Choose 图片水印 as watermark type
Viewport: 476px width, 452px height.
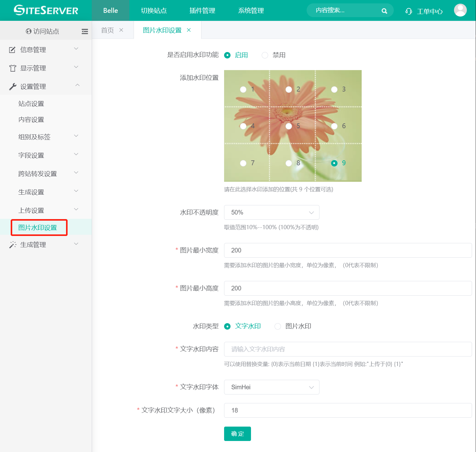pyautogui.click(x=278, y=326)
